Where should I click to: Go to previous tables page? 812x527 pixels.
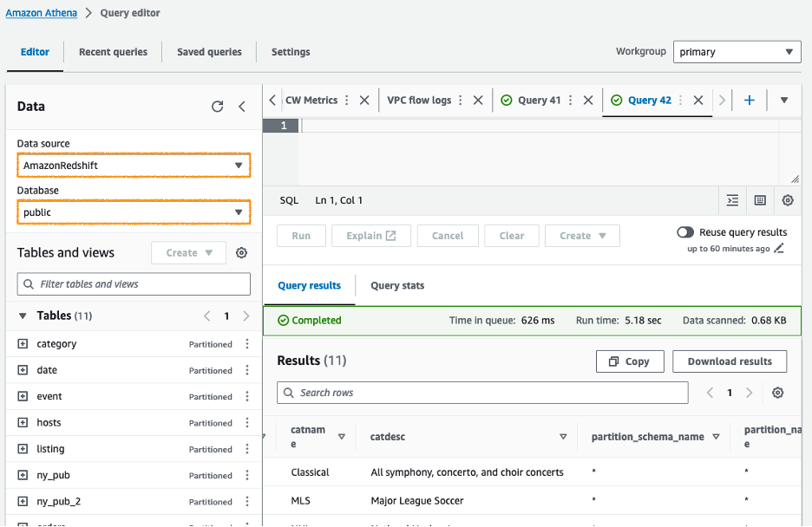[207, 316]
